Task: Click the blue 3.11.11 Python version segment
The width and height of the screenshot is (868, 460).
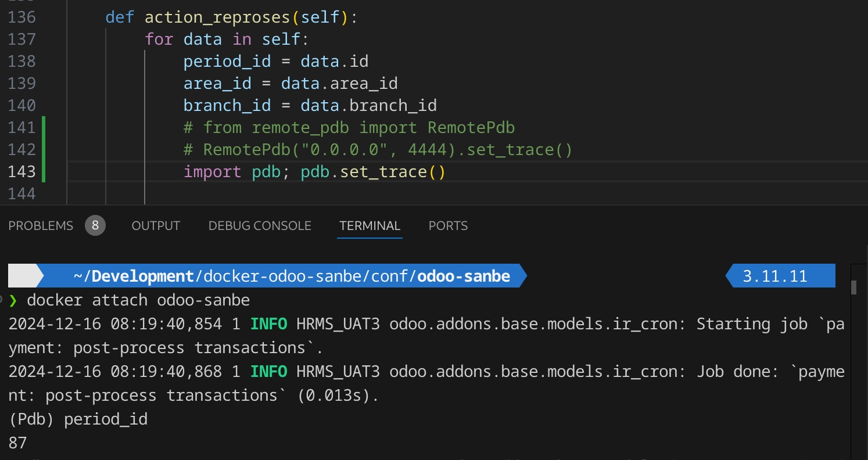Action: 780,276
